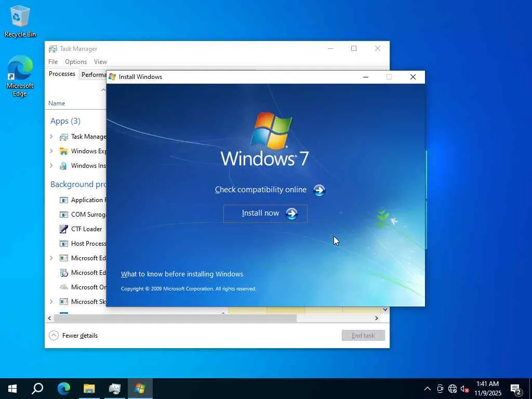Screen dimensions: 532x399
Task: Click the Apps (3) group heading
Action: pos(65,121)
